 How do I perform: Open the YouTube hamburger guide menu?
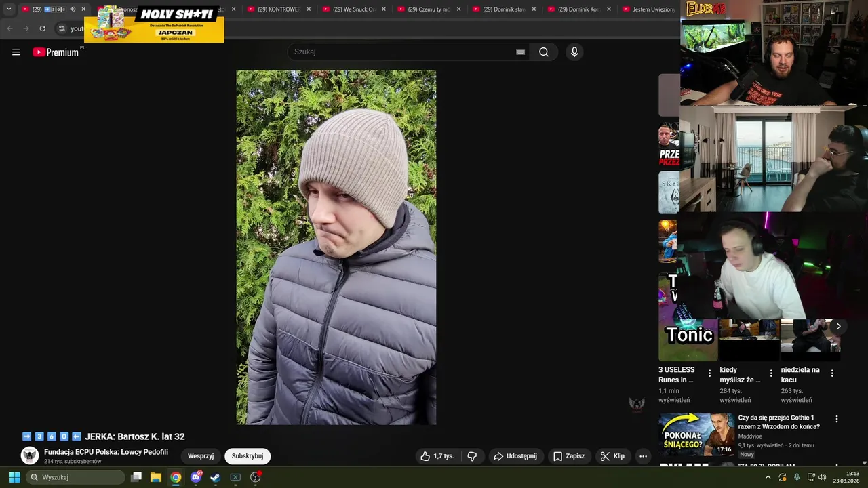pos(16,52)
